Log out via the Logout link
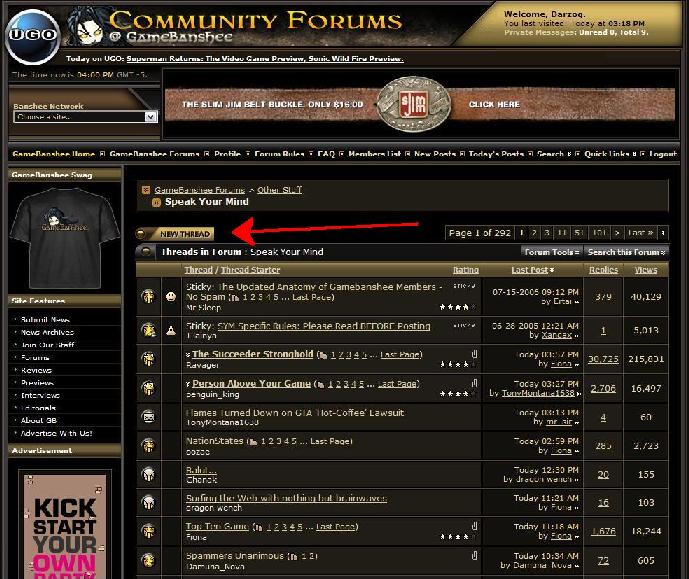The width and height of the screenshot is (689, 579). (x=663, y=154)
